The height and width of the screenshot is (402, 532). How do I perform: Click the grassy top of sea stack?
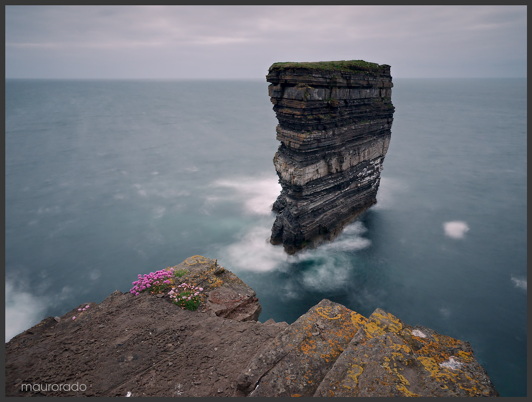pos(328,66)
